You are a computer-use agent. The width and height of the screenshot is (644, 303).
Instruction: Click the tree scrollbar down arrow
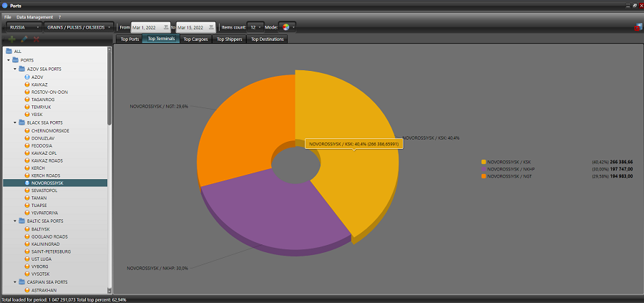109,291
